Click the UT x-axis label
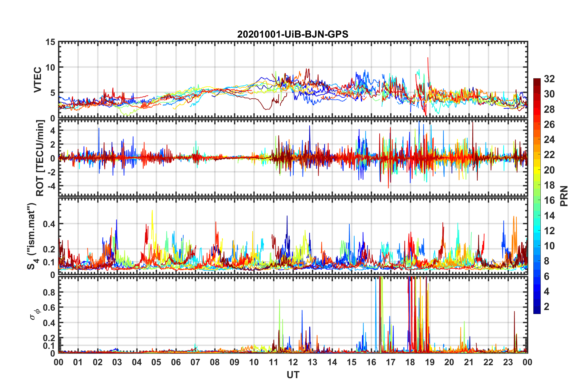 [293, 375]
